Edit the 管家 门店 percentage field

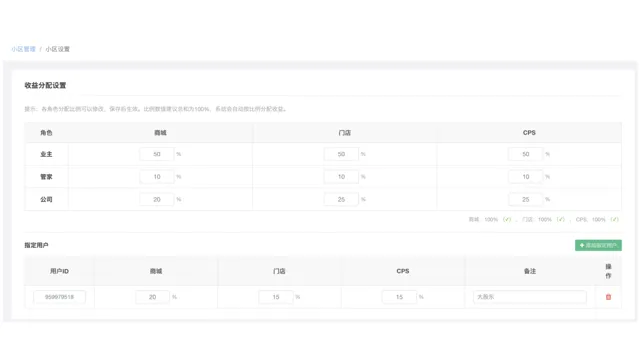341,177
